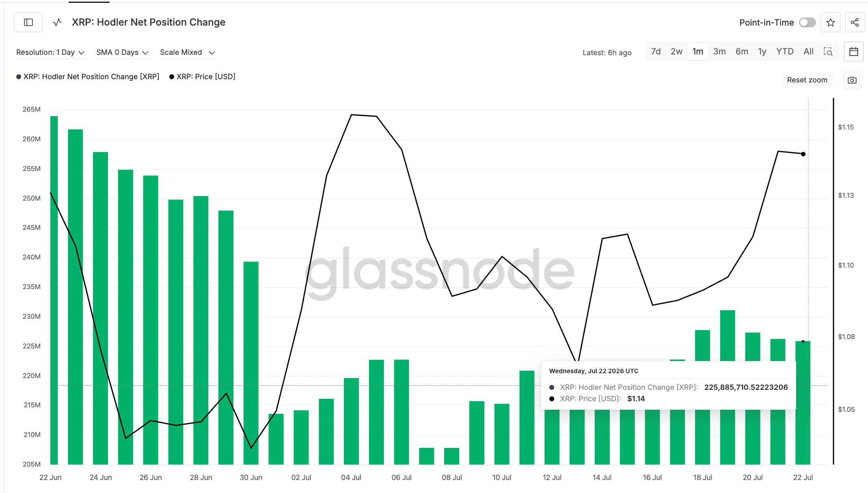Viewport: 868px width, 493px height.
Task: Expand the Resolution: 1 Day dropdown
Action: [51, 52]
